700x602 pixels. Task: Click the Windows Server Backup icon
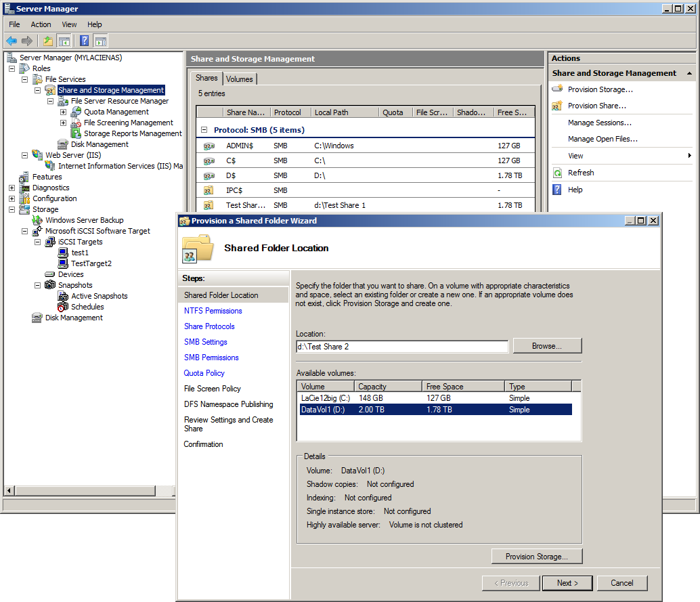[x=37, y=220]
